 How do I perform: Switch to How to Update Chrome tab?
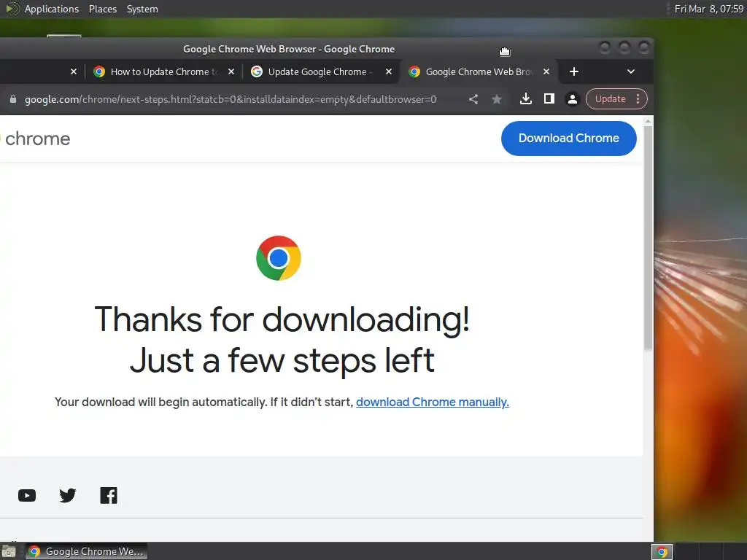[x=164, y=71]
